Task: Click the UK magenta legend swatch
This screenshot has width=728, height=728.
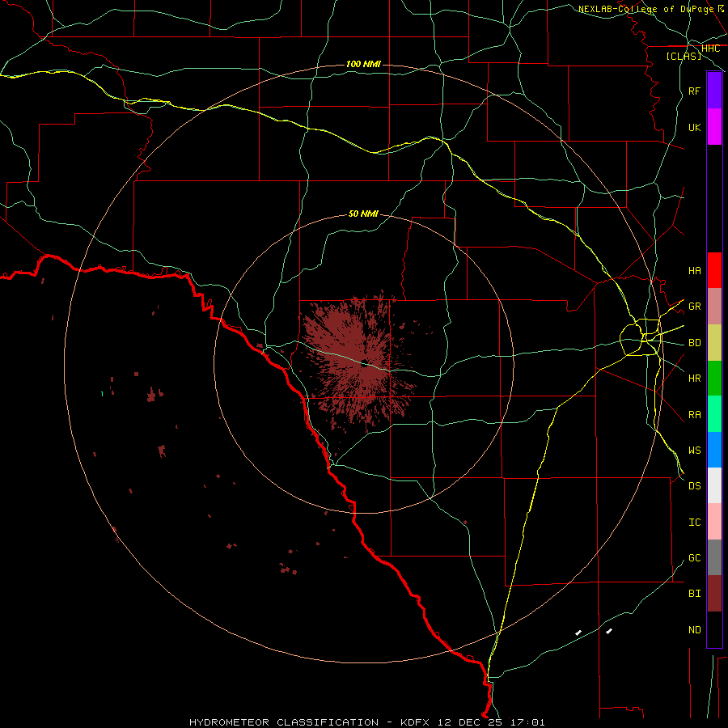Action: point(714,127)
